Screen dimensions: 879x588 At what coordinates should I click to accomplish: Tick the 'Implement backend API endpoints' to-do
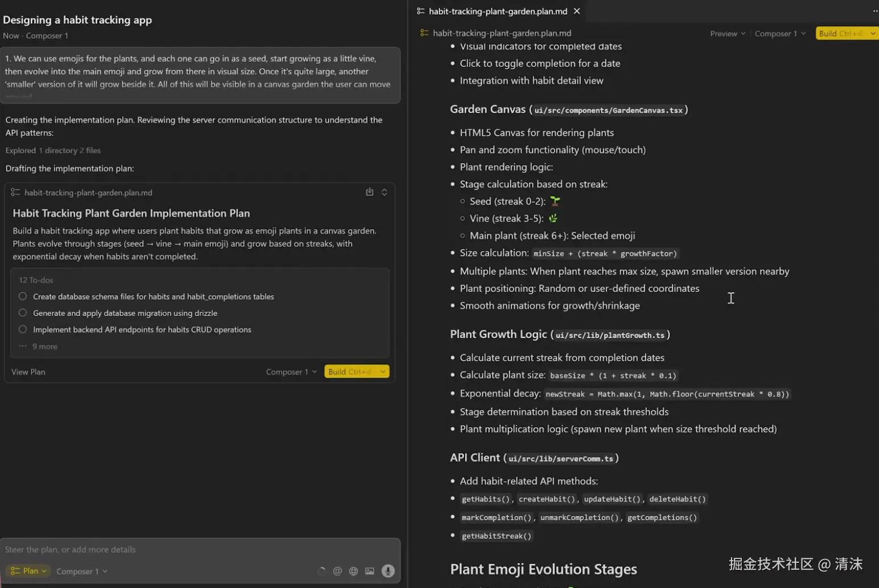[23, 330]
